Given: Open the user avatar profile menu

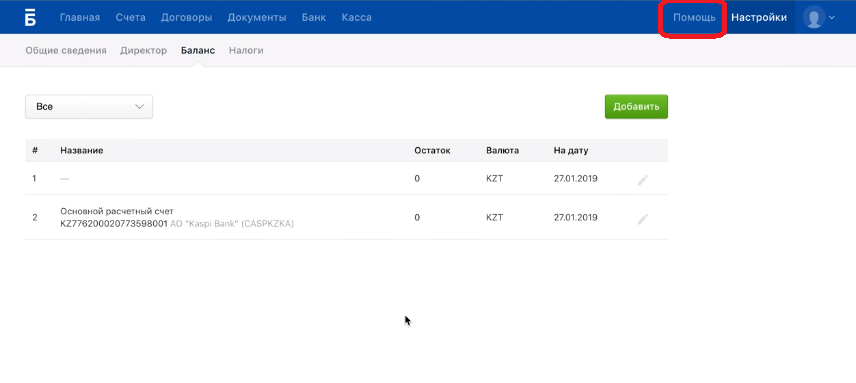Looking at the screenshot, I should (813, 17).
